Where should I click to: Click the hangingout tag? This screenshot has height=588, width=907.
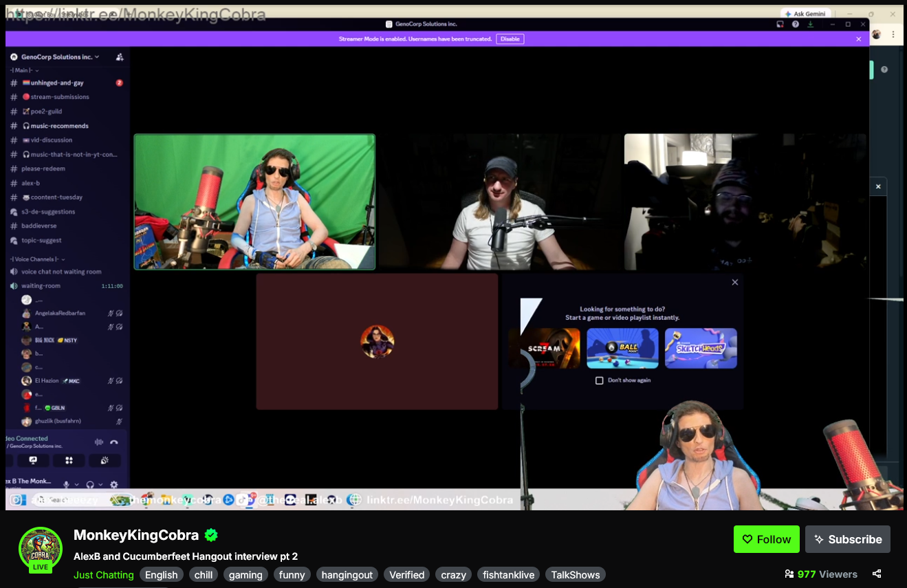[x=348, y=575]
